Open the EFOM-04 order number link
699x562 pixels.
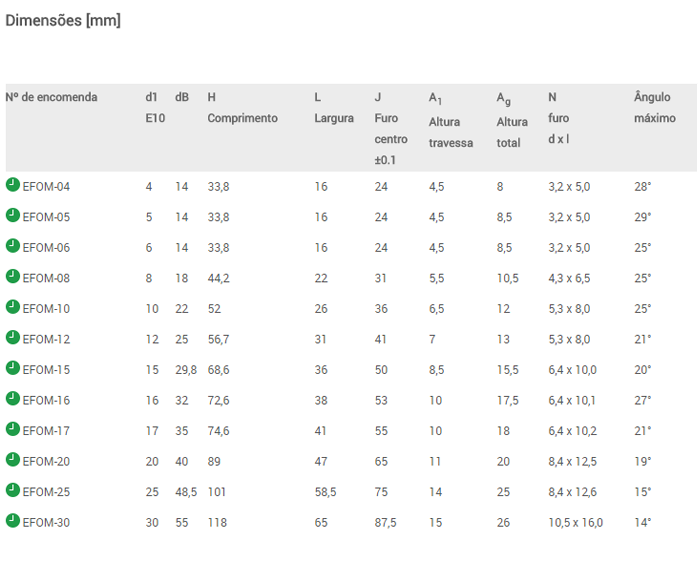point(46,187)
